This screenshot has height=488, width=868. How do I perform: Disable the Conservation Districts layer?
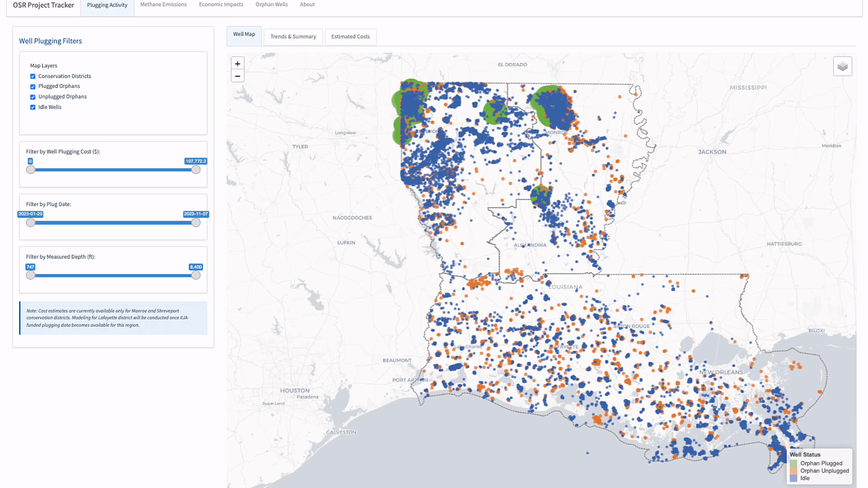(x=33, y=76)
